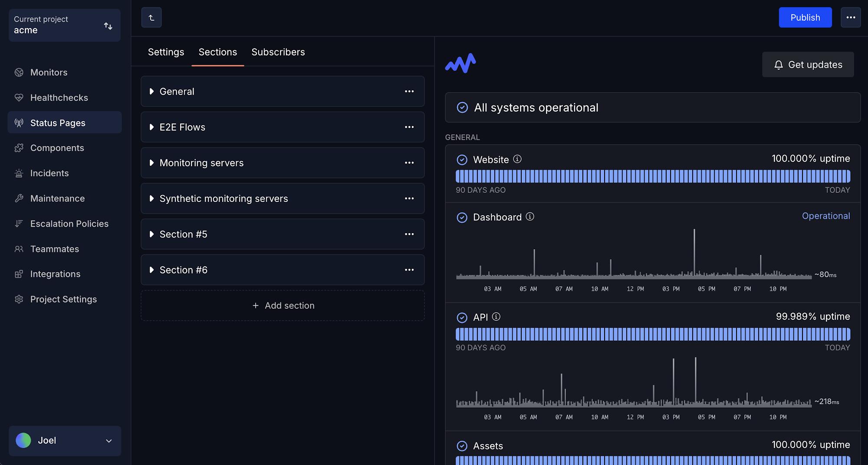Open the Current project acme switcher

click(x=64, y=25)
